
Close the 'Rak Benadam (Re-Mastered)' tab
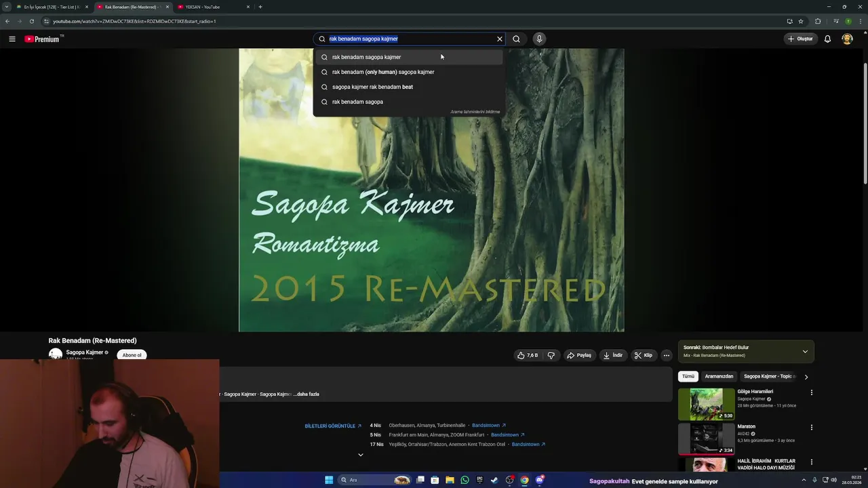pyautogui.click(x=167, y=7)
